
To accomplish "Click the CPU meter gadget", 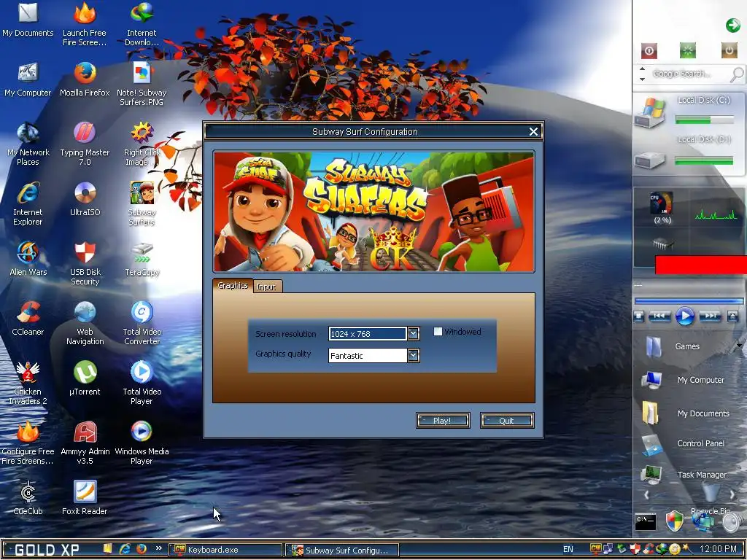I will click(662, 207).
